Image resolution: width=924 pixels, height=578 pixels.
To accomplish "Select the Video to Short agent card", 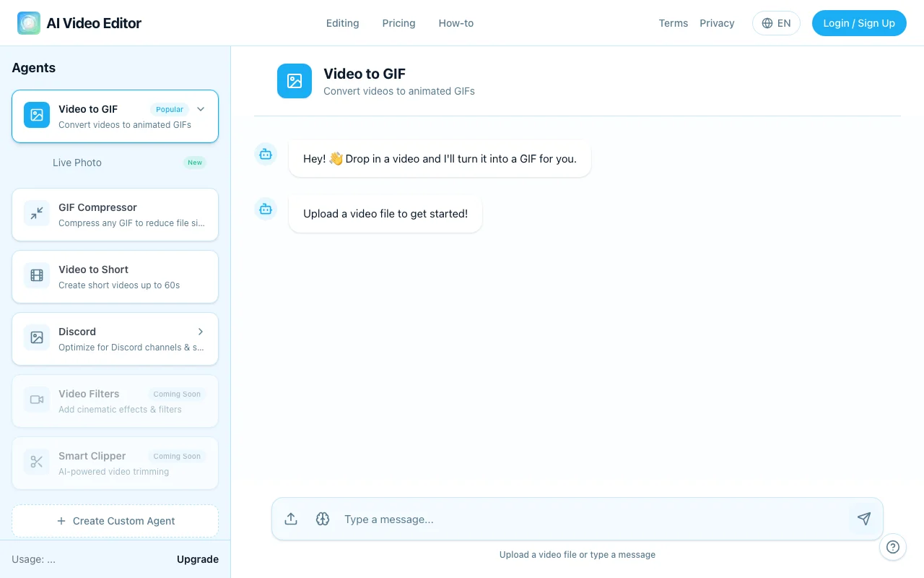I will pyautogui.click(x=115, y=277).
